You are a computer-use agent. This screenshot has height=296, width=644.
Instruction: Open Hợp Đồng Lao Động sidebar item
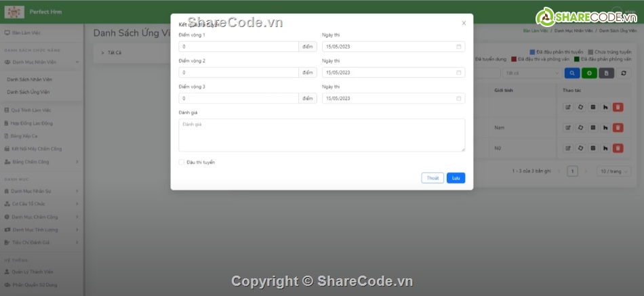(32, 123)
